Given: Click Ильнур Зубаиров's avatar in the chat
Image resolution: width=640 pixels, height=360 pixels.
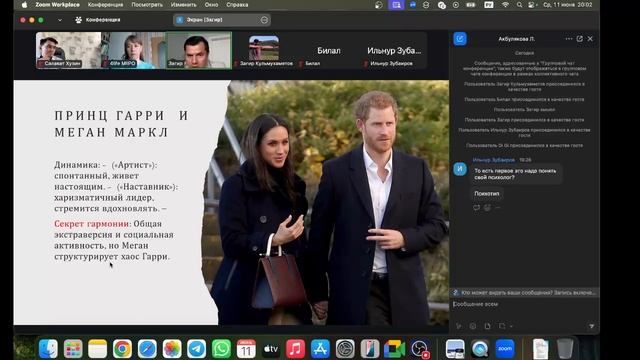Looking at the screenshot, I should pyautogui.click(x=460, y=169).
